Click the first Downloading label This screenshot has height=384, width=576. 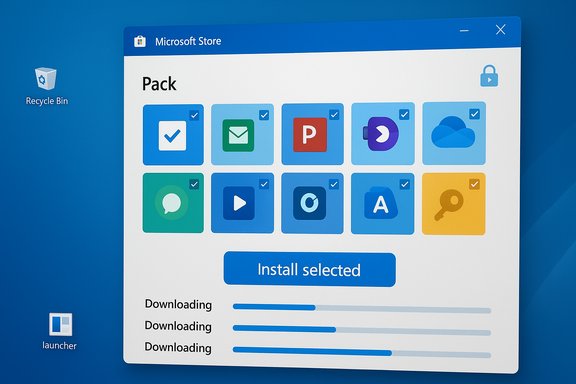[178, 304]
